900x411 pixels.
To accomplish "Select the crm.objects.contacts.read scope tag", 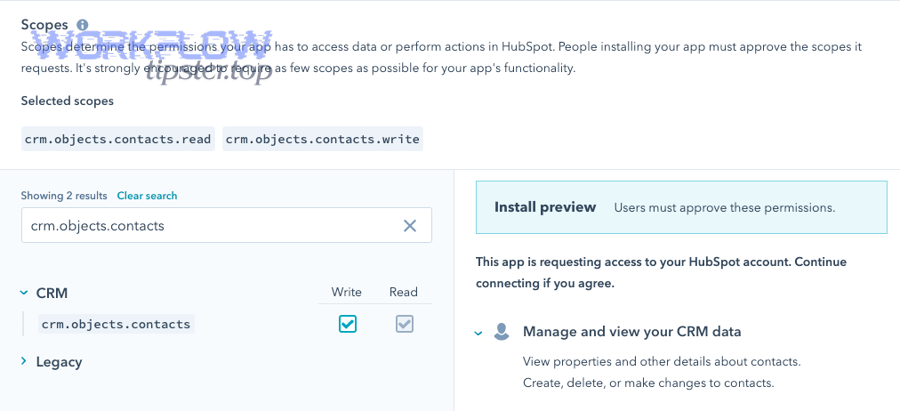I will click(x=118, y=139).
